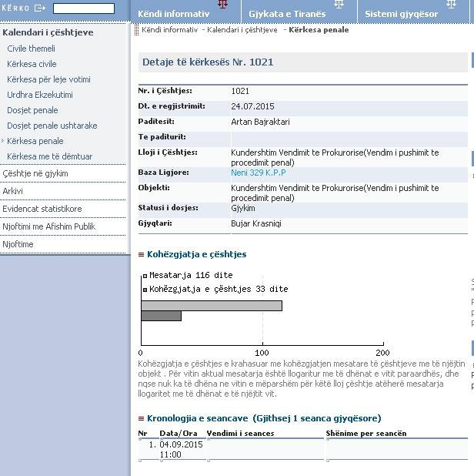The image size is (474, 476).
Task: Expand the Evidencat statistikore section
Action: tap(42, 209)
